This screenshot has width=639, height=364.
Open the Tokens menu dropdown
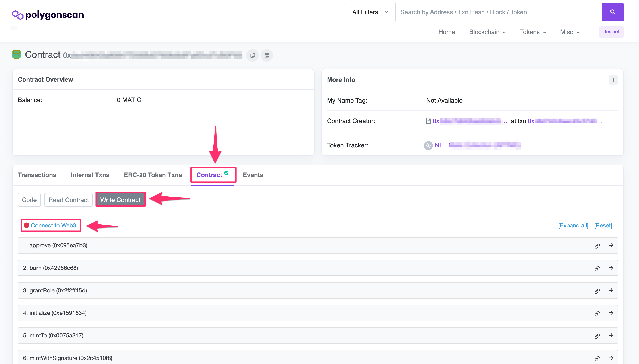[533, 32]
